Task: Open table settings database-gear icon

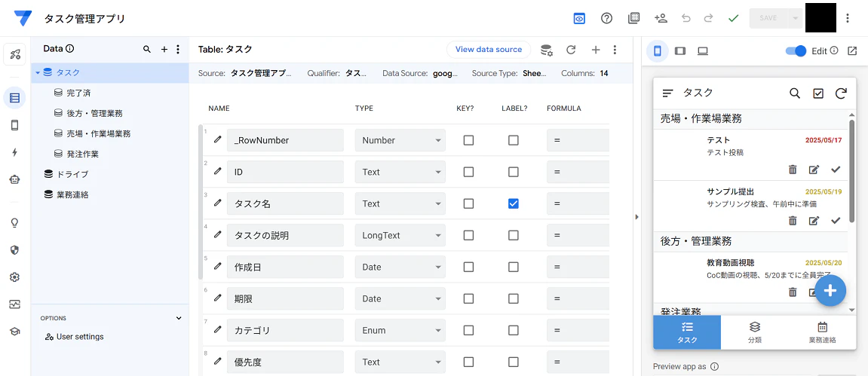Action: (x=547, y=50)
